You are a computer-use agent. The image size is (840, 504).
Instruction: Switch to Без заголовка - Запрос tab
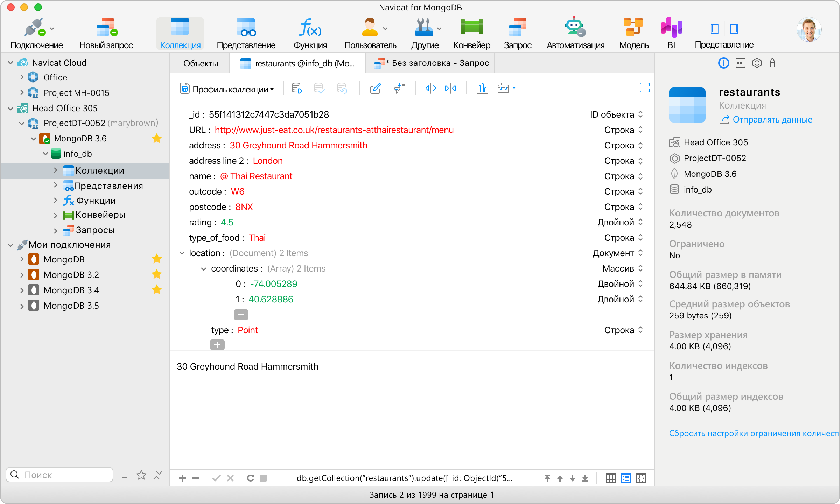[431, 63]
